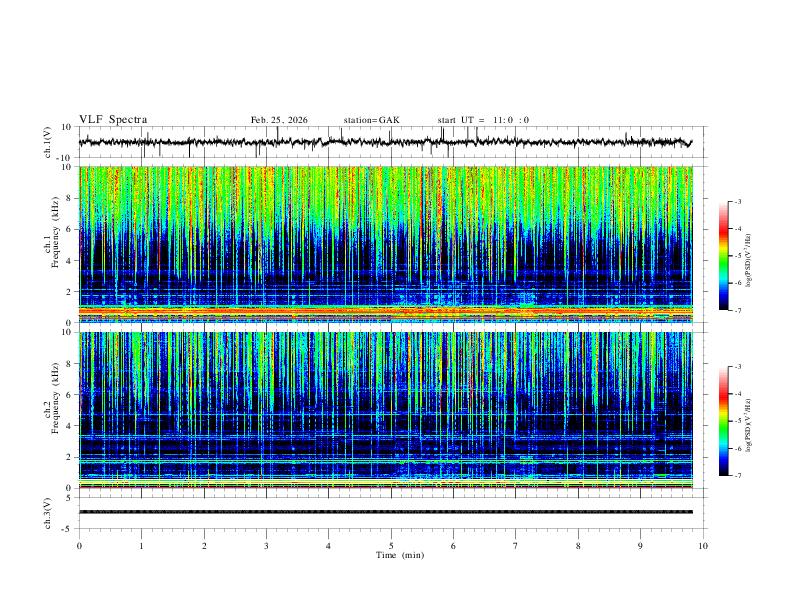
Task: Click the 'ch.3(V)' axis label
Action: pyautogui.click(x=48, y=513)
